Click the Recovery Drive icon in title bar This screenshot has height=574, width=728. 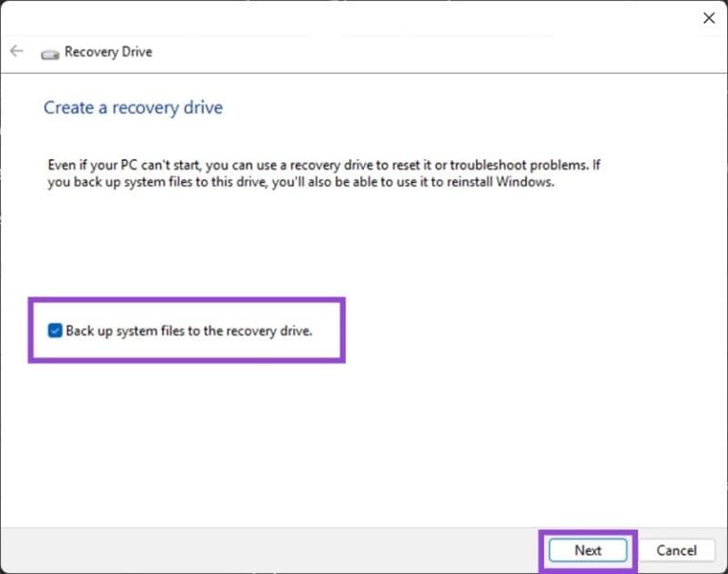(50, 53)
